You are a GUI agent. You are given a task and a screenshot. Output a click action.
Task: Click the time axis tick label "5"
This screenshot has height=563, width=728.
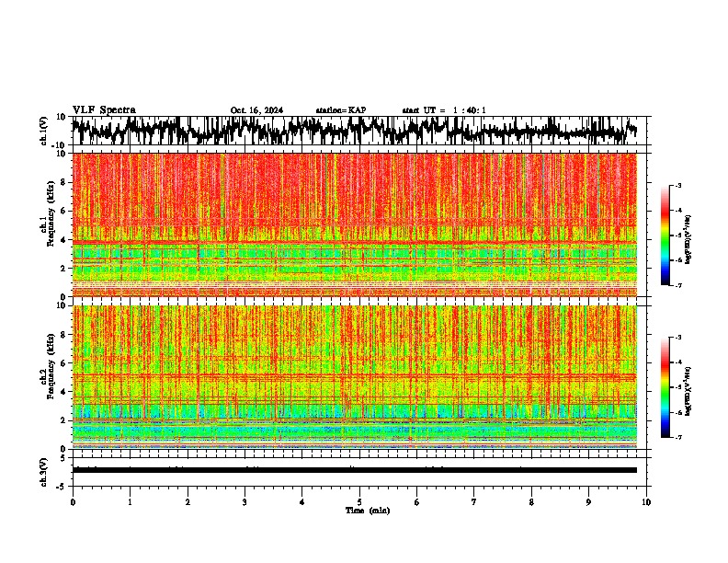[359, 502]
